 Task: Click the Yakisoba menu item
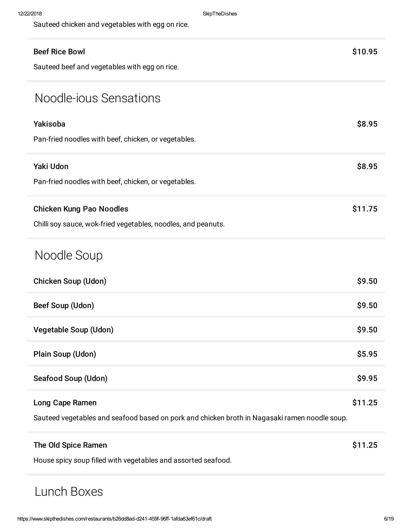[49, 124]
